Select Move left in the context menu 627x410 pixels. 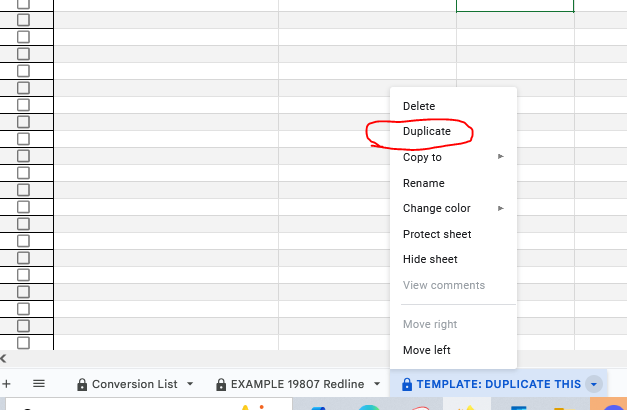453,350
